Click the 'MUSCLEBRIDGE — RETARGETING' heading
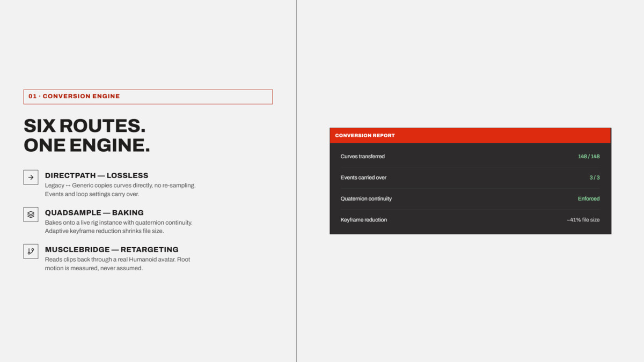The height and width of the screenshot is (362, 644). click(x=112, y=249)
